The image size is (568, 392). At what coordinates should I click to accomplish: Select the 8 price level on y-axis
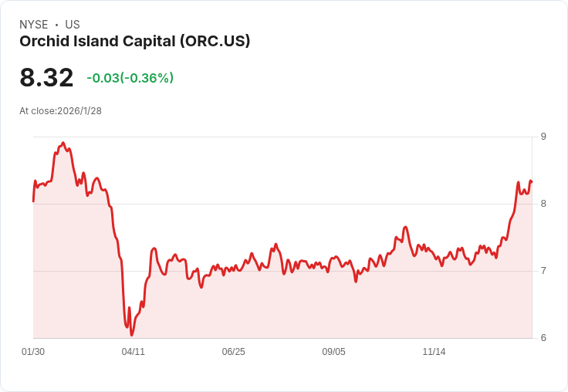click(543, 204)
